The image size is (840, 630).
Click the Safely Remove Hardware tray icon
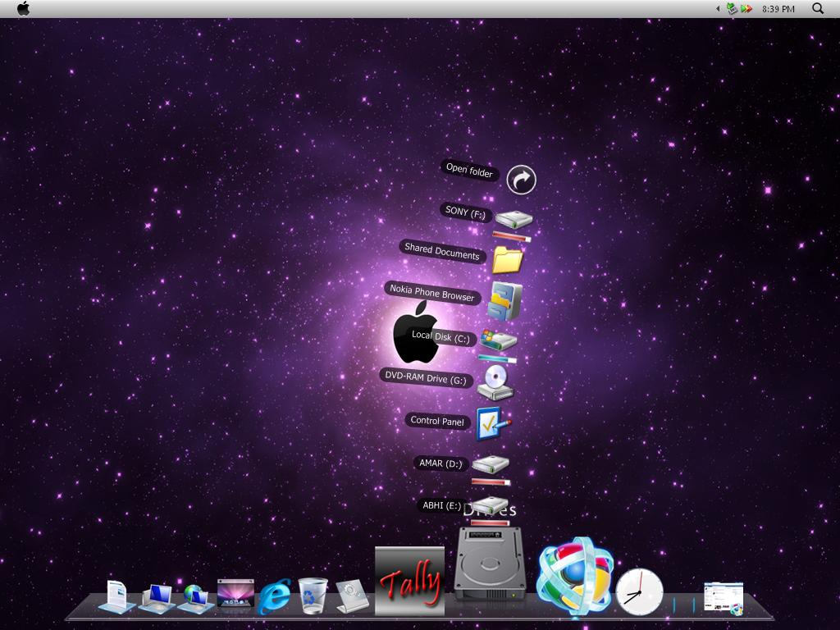click(x=732, y=8)
